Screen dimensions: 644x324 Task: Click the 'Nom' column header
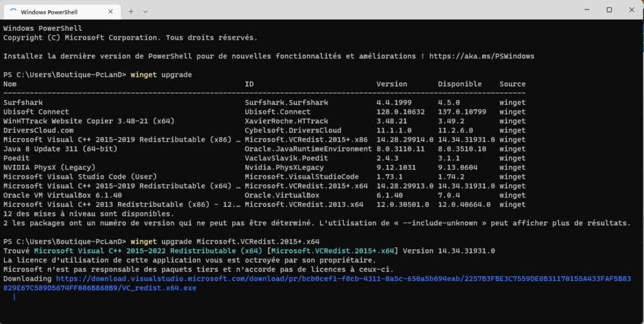(10, 84)
